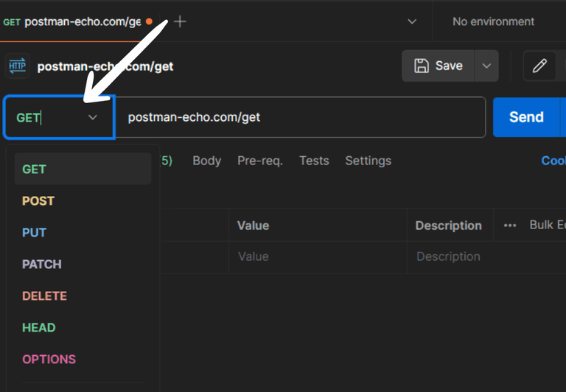
Task: Open the tab list chevron dropdown
Action: 412,21
